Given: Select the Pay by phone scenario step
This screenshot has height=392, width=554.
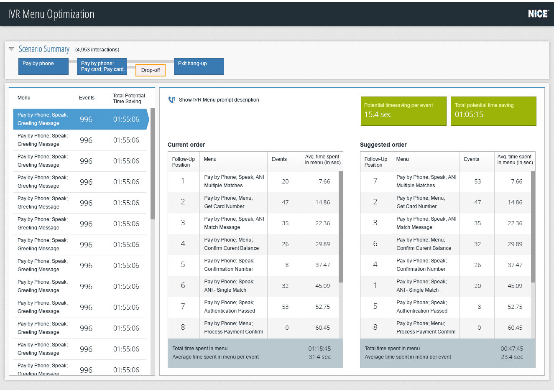Looking at the screenshot, I should point(43,66).
